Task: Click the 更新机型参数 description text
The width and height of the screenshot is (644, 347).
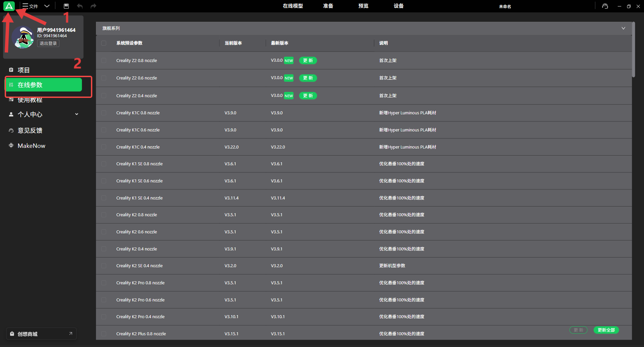Action: (x=392, y=266)
